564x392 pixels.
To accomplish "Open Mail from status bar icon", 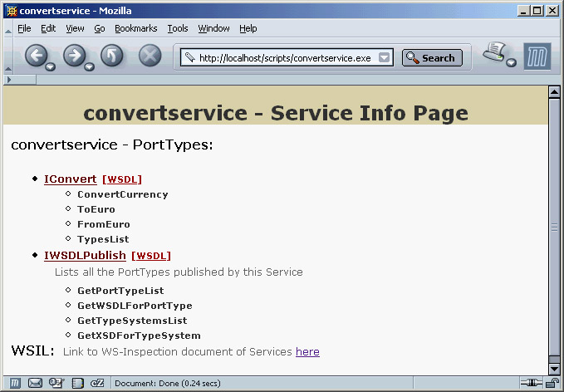I will tap(35, 383).
